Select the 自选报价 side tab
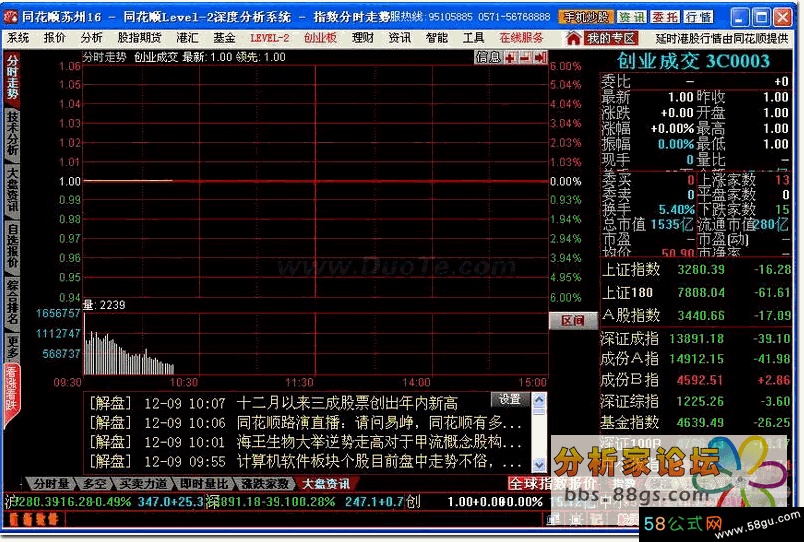 (12, 246)
